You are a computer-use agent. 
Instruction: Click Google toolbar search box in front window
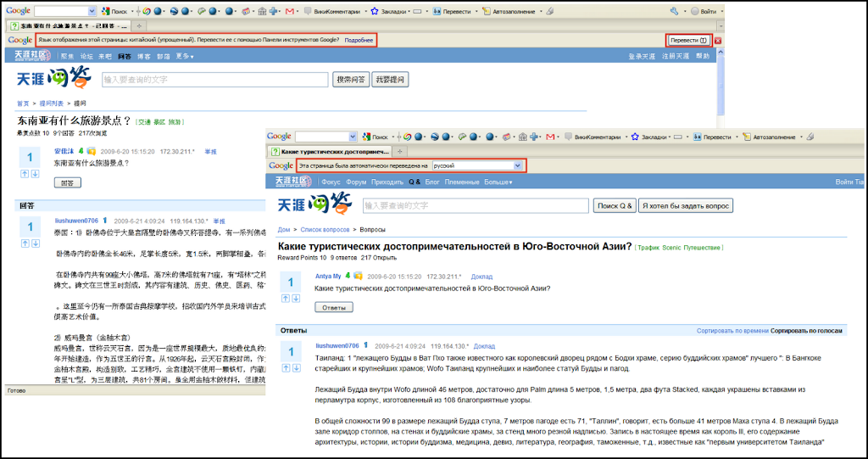[x=322, y=137]
